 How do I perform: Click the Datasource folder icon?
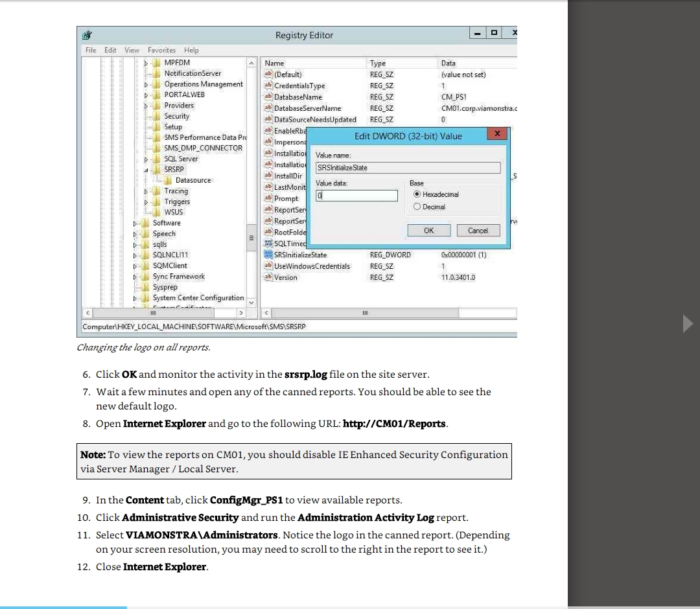[169, 180]
